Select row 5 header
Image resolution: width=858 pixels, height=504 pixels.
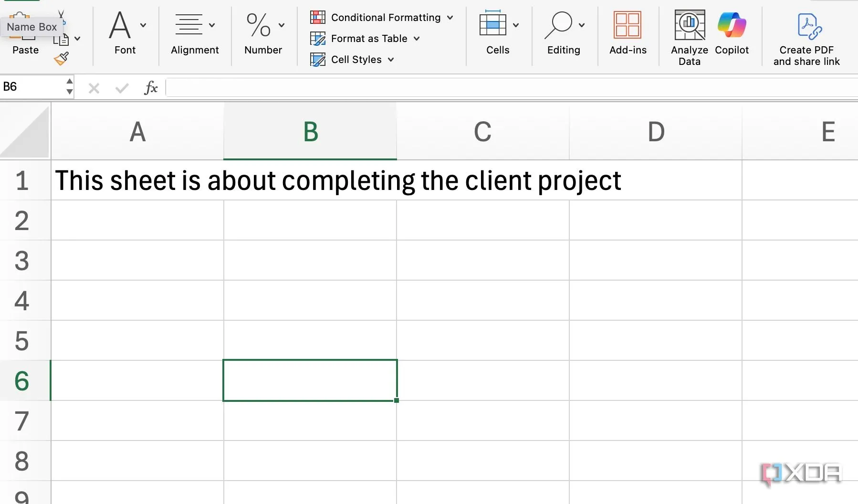25,341
